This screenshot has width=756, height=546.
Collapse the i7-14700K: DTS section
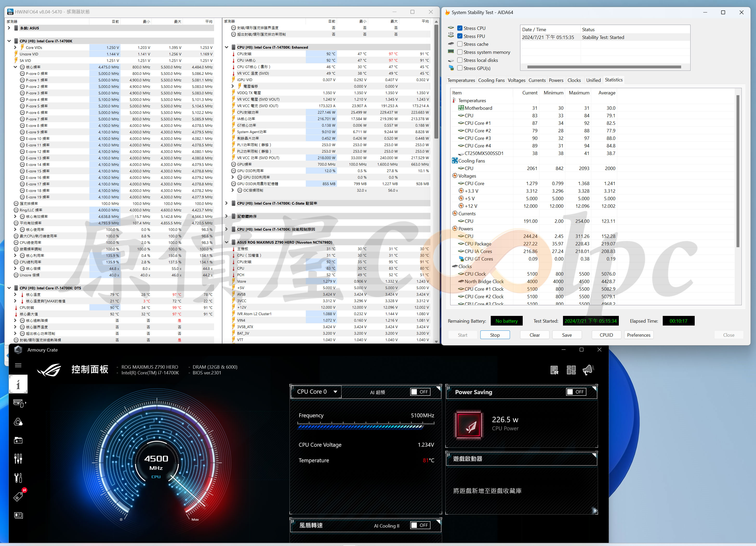pos(9,288)
